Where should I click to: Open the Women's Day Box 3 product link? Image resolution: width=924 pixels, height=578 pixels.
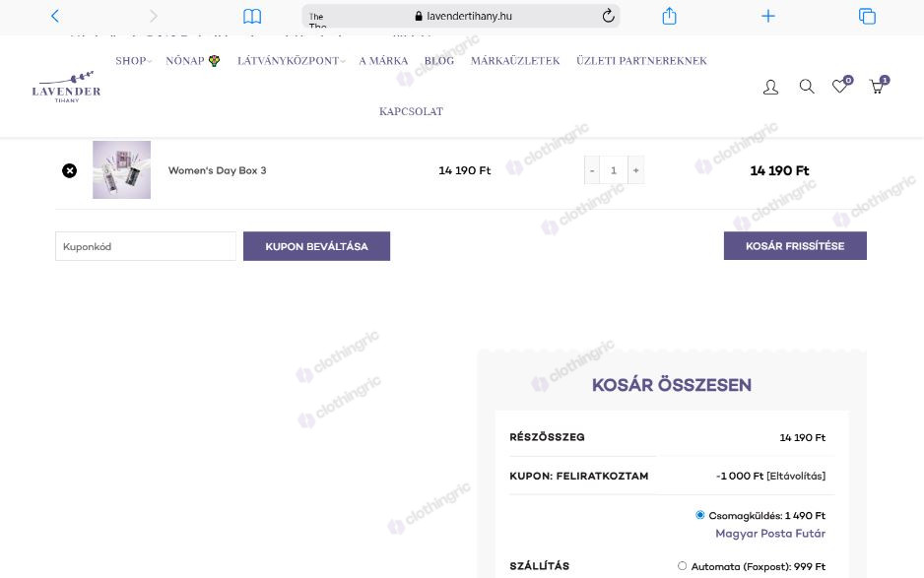point(218,170)
